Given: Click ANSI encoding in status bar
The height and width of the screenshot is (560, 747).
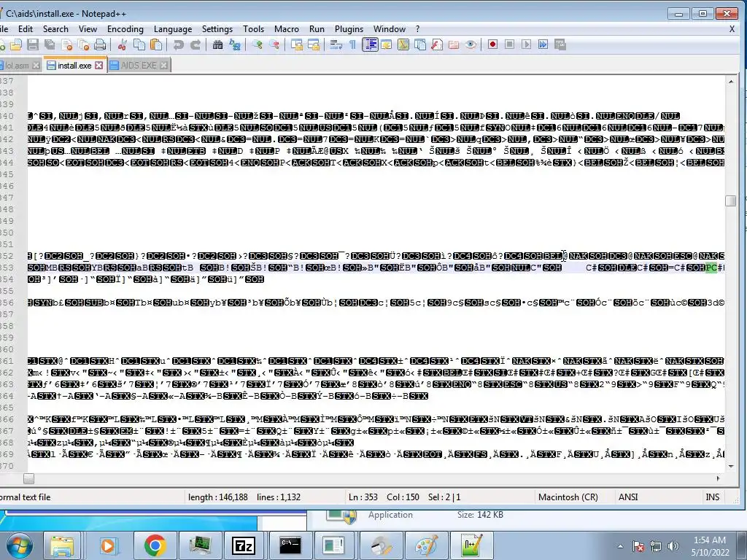Looking at the screenshot, I should [x=628, y=497].
